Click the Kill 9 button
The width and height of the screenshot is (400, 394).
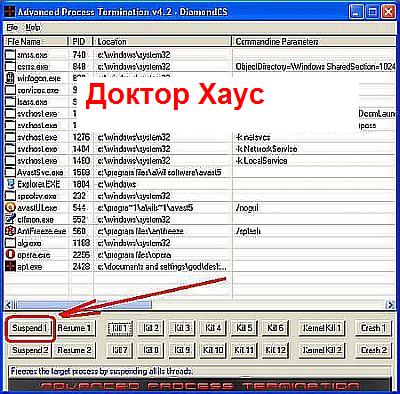click(182, 350)
